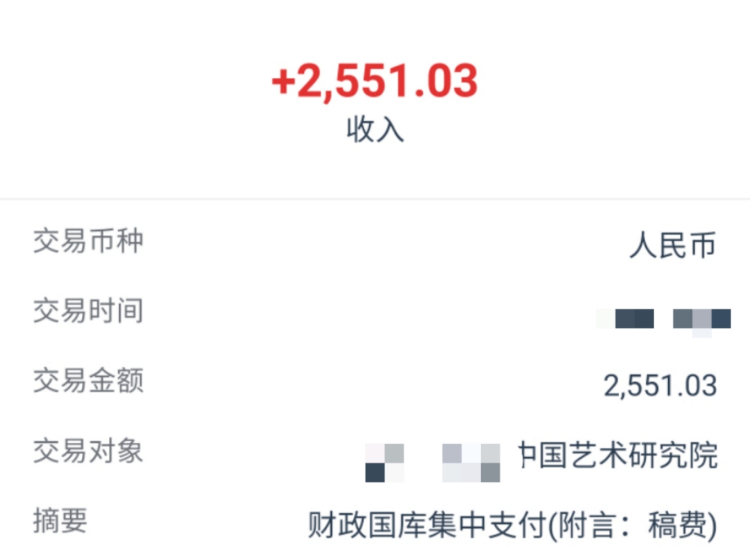The image size is (750, 560).
Task: Tap the second blurred counterparty block
Action: point(471,463)
